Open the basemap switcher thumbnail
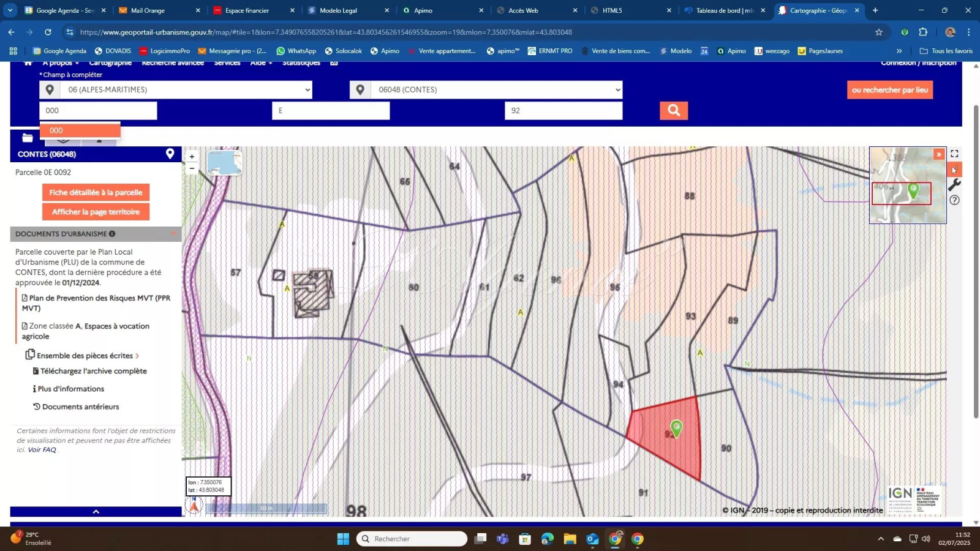The height and width of the screenshot is (551, 980). (224, 163)
